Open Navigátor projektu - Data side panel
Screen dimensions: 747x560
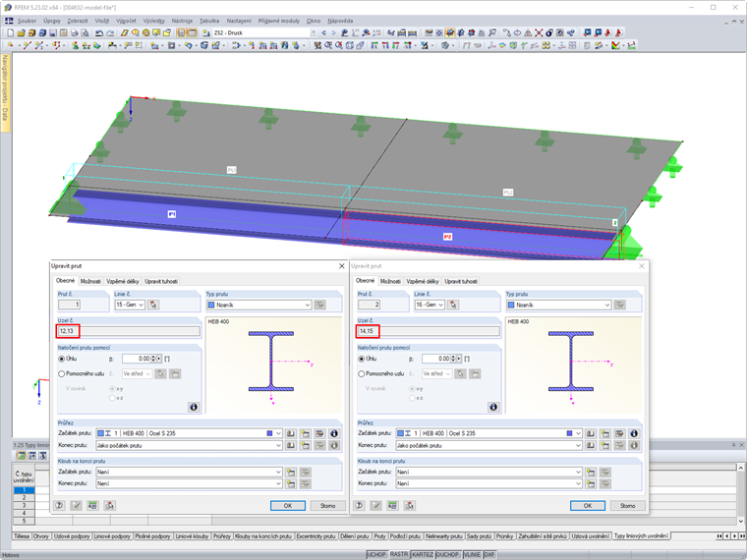pyautogui.click(x=5, y=93)
